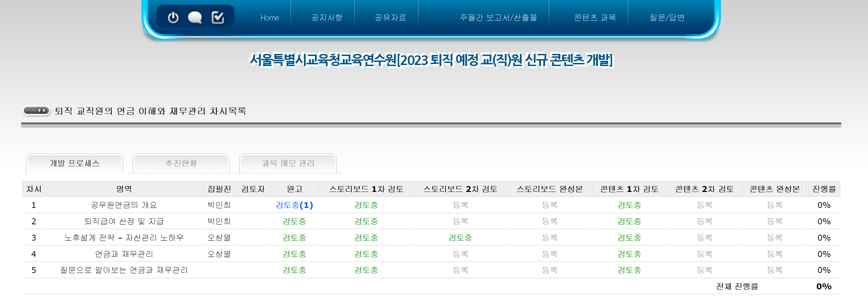Switch to 추진현황 tab
Viewport: 868px width, 298px height.
181,163
